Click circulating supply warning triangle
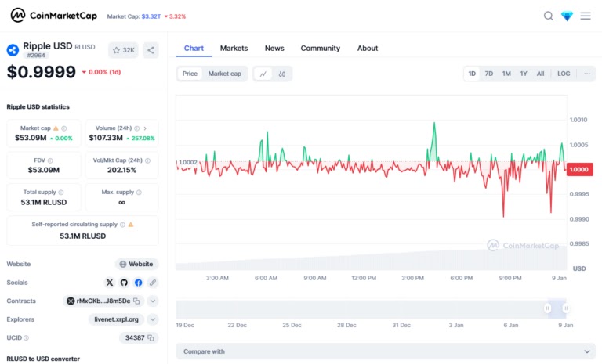Image resolution: width=602 pixels, height=364 pixels. tap(131, 225)
